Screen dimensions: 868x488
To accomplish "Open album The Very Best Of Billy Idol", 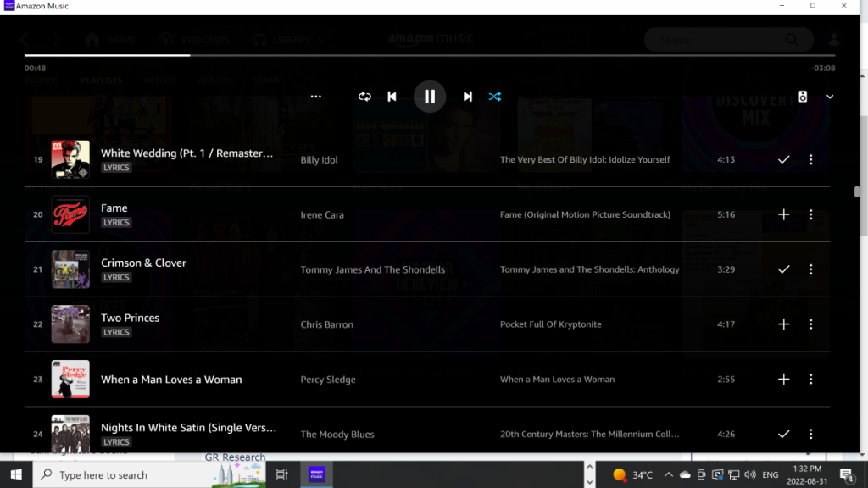I will pos(585,159).
